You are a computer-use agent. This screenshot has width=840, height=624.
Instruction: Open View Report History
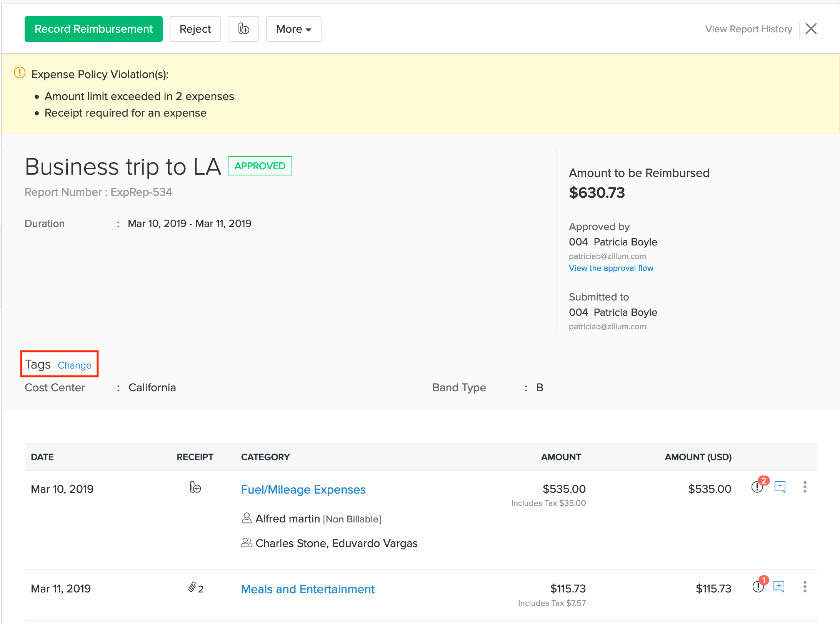point(748,29)
